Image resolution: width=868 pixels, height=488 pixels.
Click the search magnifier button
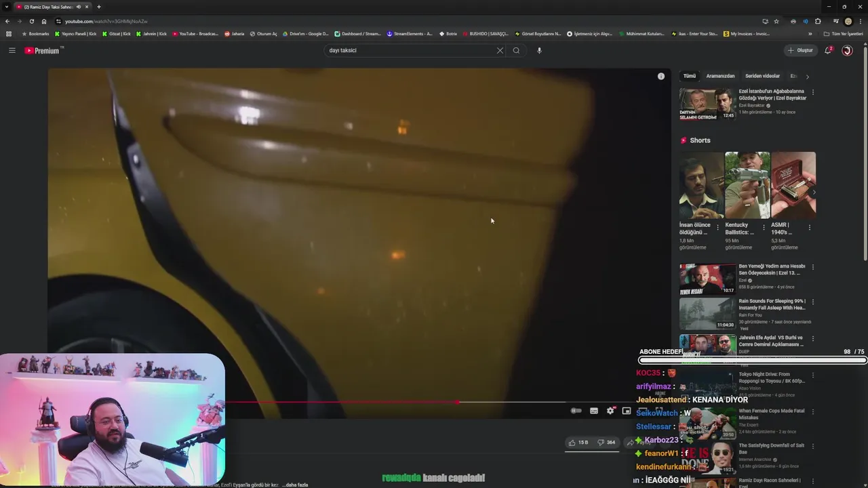point(516,50)
